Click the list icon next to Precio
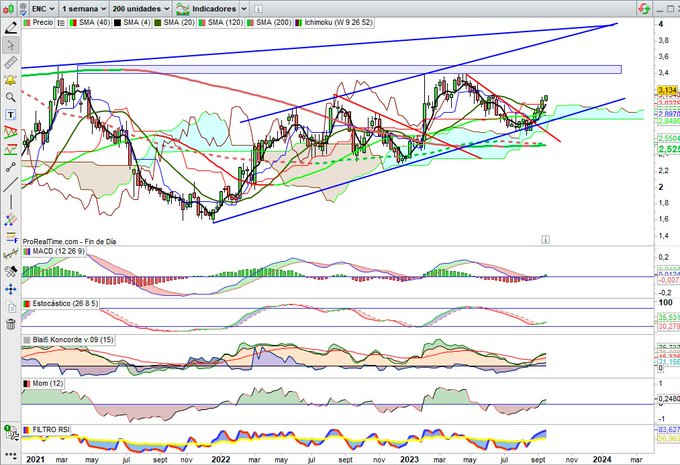Viewport: 680px width, 465px height. (x=61, y=23)
